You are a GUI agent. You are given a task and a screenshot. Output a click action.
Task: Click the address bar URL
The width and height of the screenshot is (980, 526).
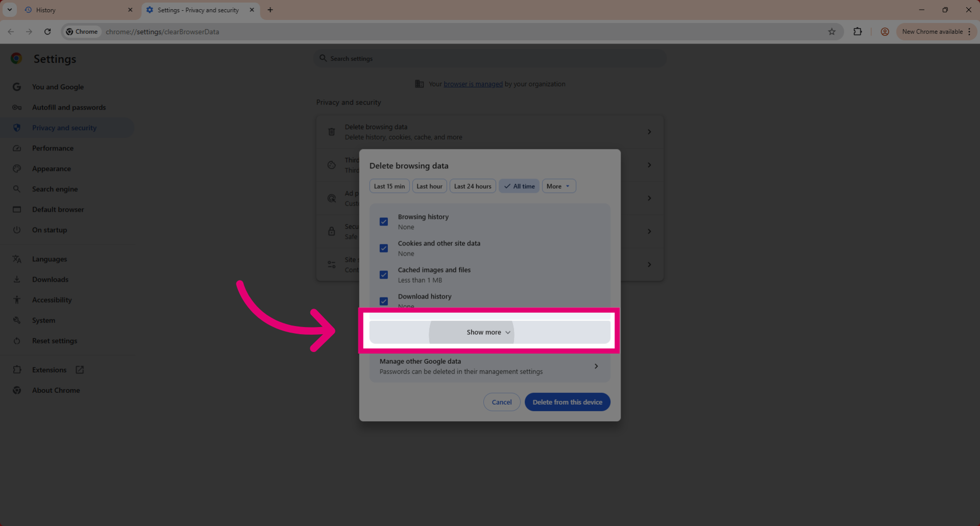click(162, 32)
